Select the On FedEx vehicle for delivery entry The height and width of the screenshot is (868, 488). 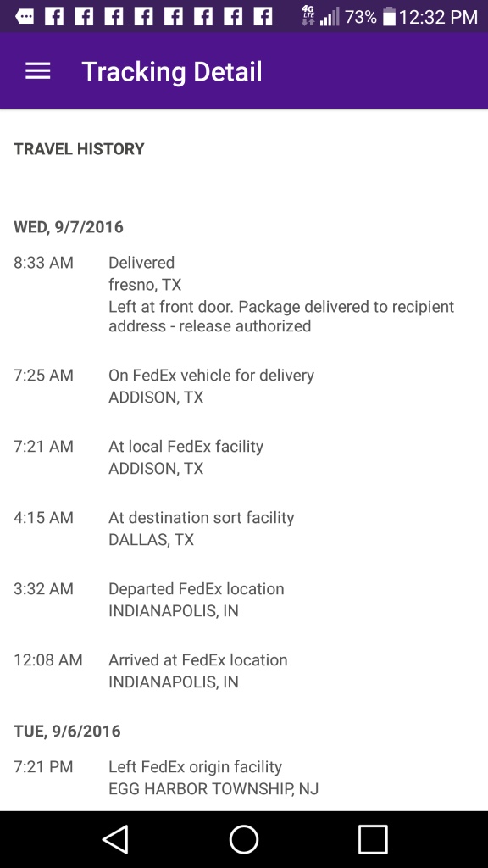(244, 386)
